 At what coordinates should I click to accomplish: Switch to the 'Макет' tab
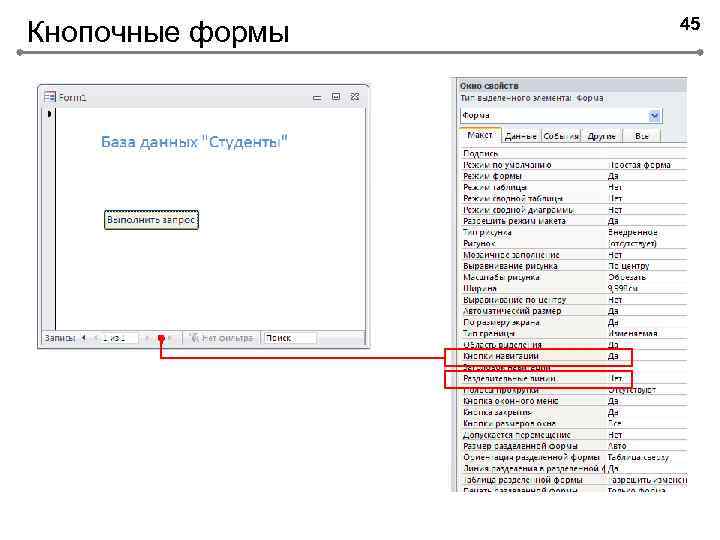[x=480, y=135]
